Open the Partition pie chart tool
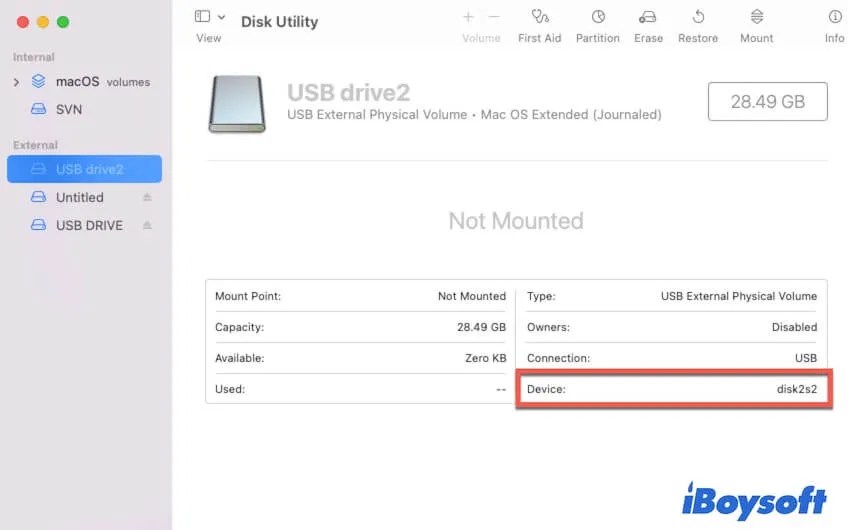Image resolution: width=848 pixels, height=530 pixels. [x=598, y=17]
